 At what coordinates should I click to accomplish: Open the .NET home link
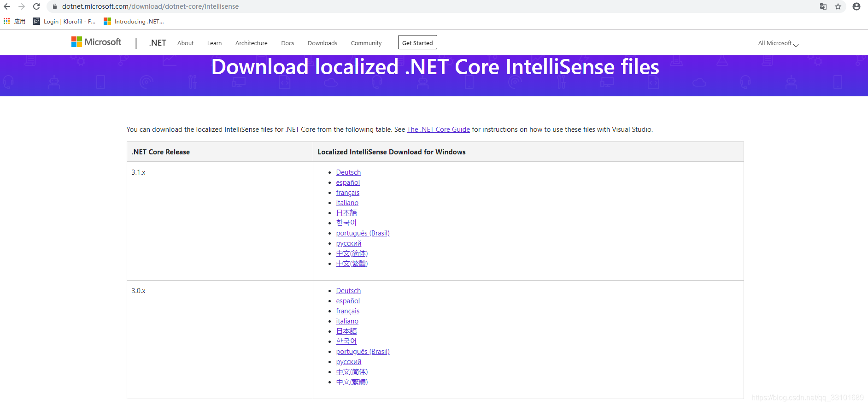click(x=158, y=43)
